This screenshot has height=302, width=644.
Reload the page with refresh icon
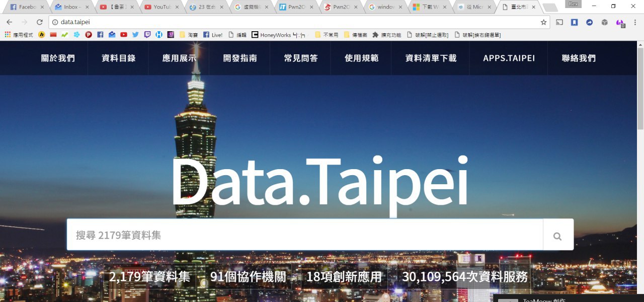[x=40, y=22]
